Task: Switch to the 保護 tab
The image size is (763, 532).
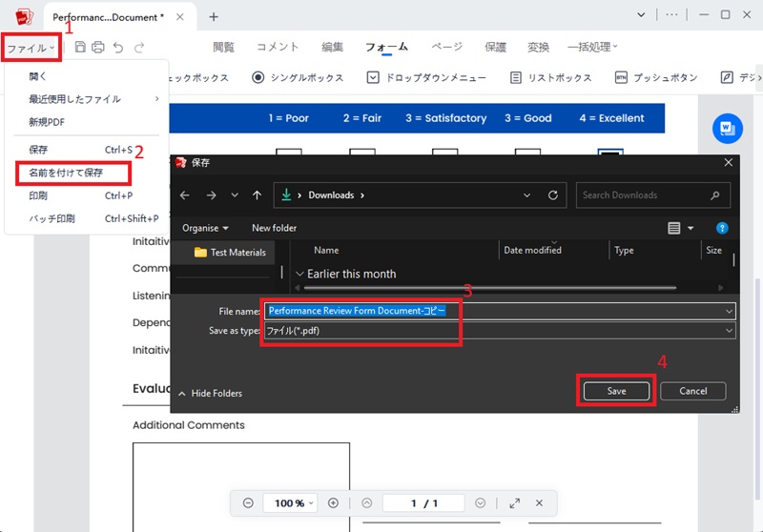Action: [x=495, y=47]
